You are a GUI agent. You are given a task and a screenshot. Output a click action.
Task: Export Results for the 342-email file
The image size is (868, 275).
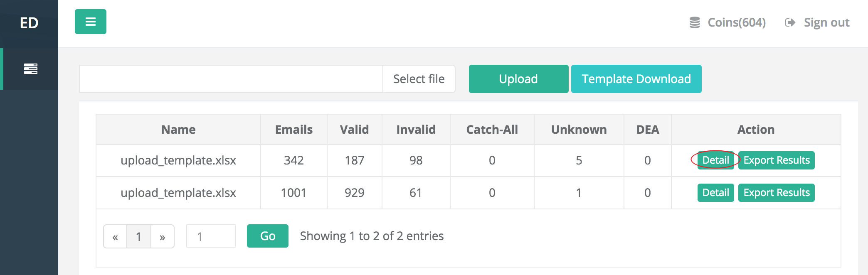click(776, 160)
